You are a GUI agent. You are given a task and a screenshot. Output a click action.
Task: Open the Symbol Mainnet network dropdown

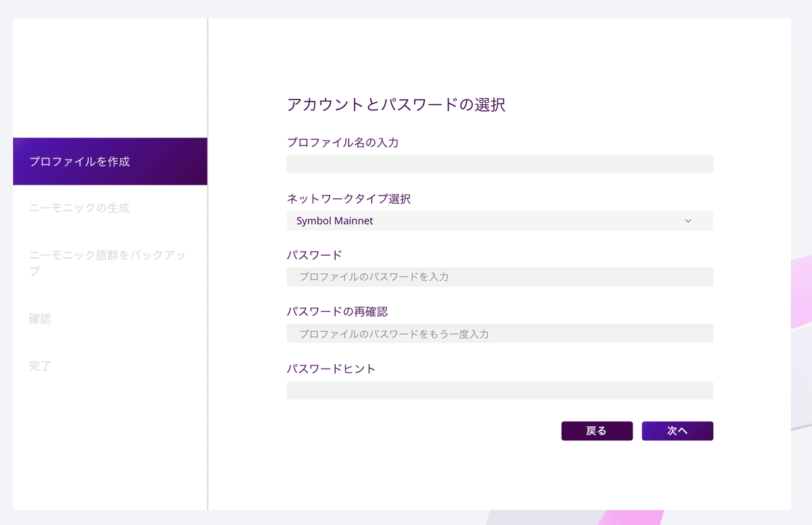tap(499, 221)
